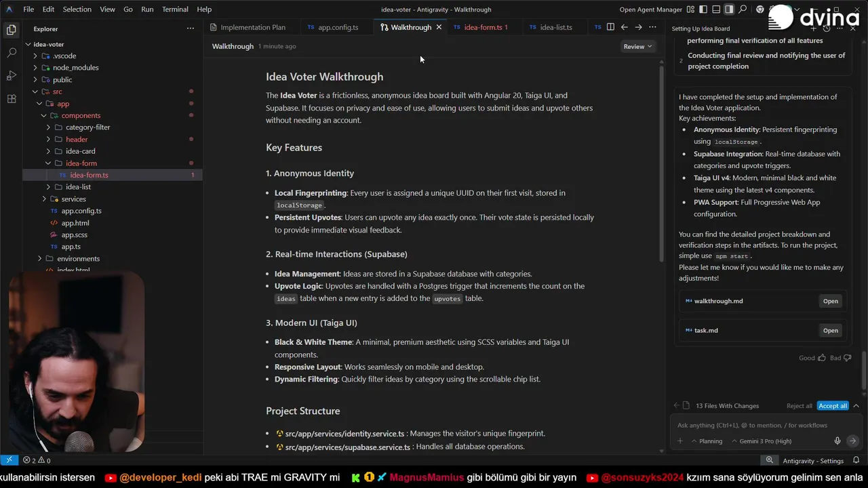Screen dimensions: 868x488
Task: Open the Planning mode dropdown
Action: (x=706, y=441)
